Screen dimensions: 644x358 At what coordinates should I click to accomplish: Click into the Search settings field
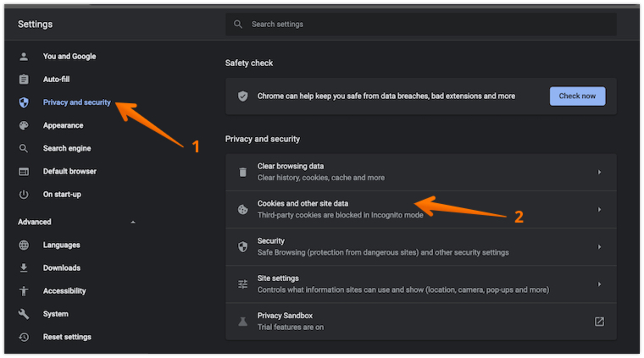[x=424, y=25]
